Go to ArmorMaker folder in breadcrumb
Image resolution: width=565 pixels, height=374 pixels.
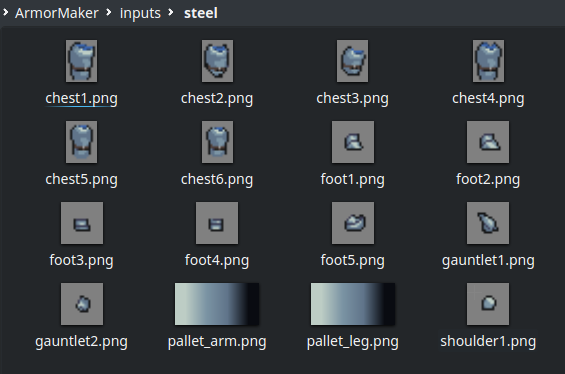57,13
